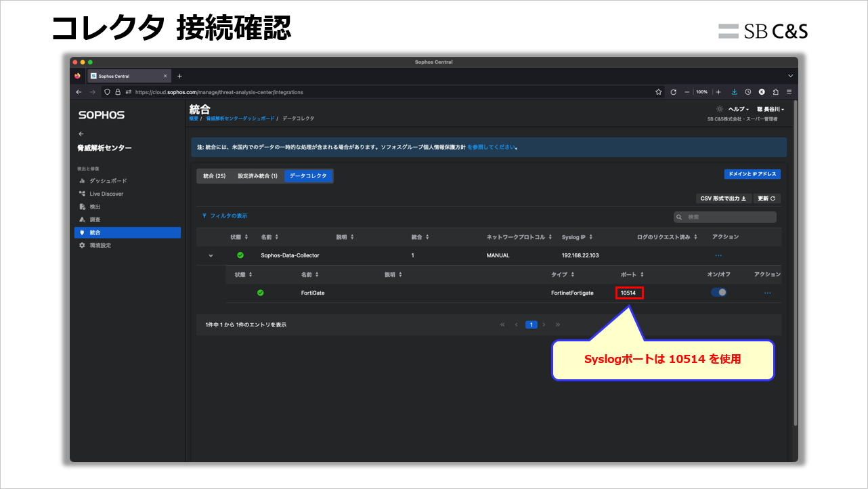868x489 pixels.
Task: Click Sophos-Data-Collector green status icon
Action: 240,255
